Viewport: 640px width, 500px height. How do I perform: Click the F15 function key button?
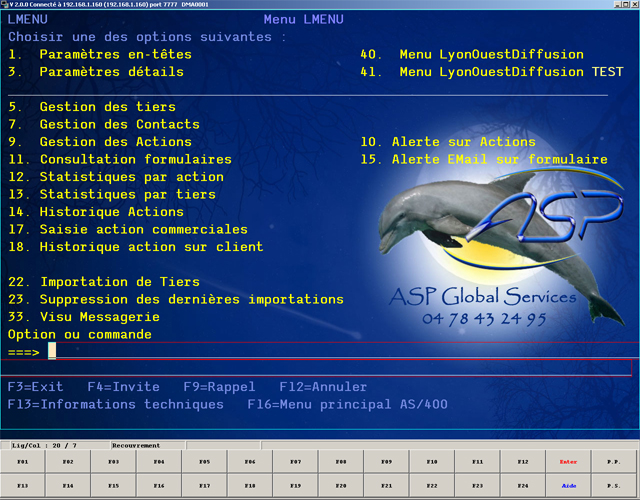113,486
